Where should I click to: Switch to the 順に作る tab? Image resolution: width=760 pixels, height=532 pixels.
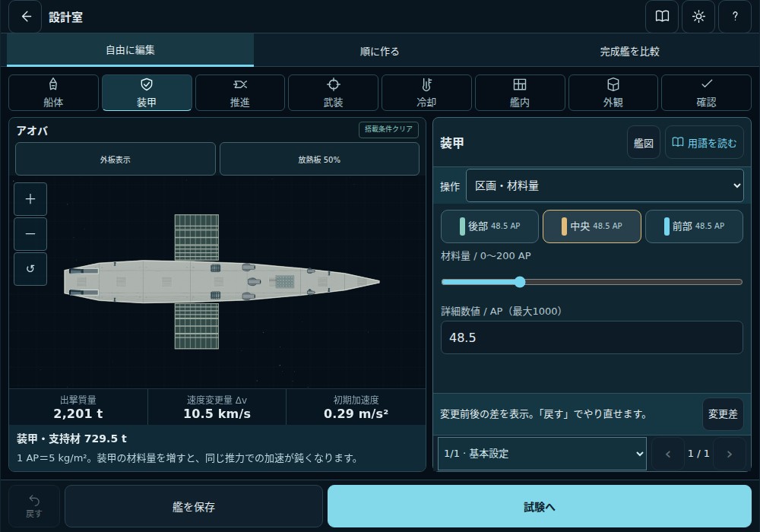tap(379, 51)
